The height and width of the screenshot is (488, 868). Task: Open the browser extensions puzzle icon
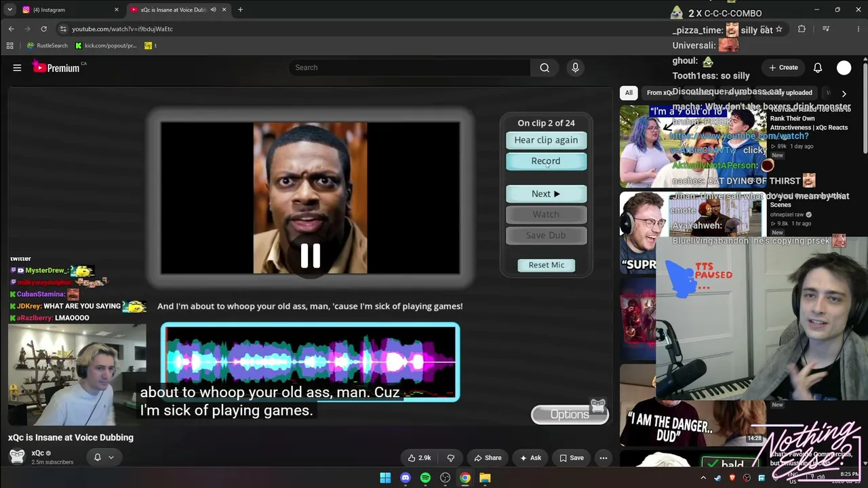(x=802, y=29)
